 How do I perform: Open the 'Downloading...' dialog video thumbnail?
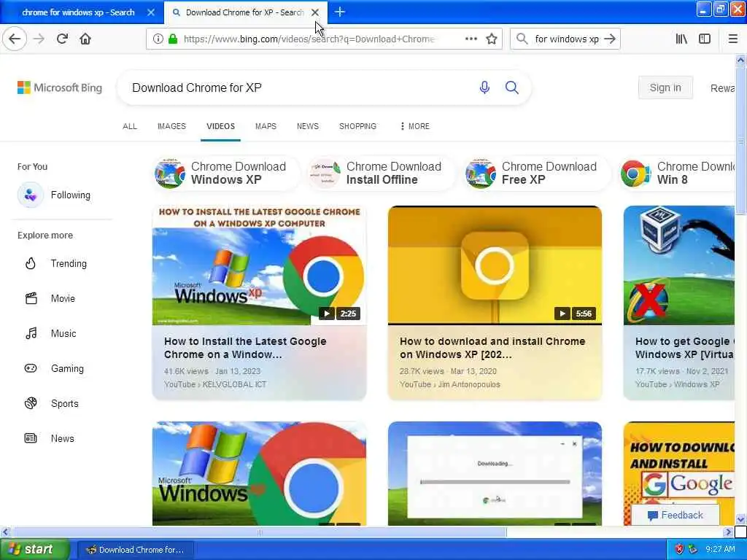[x=495, y=474]
